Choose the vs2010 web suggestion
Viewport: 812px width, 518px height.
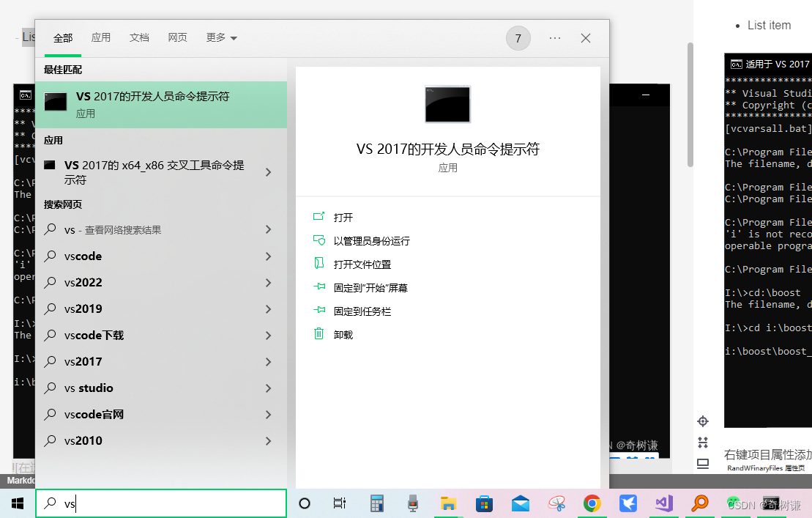pos(83,441)
